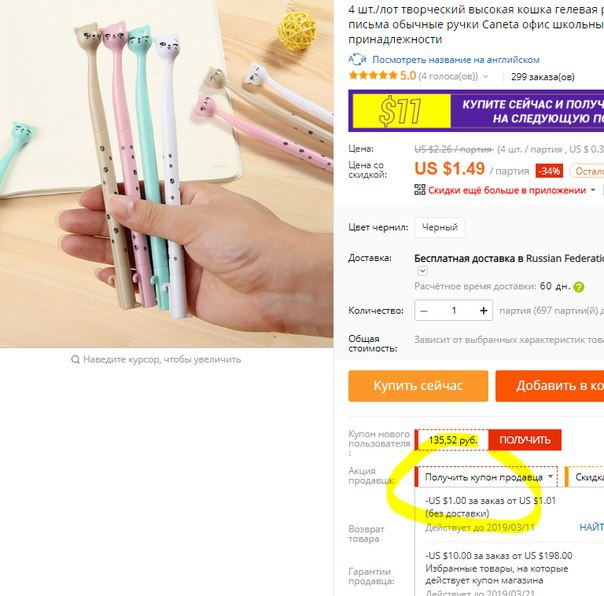This screenshot has width=604, height=596.
Task: Expand the rating votes chevron
Action: click(486, 76)
